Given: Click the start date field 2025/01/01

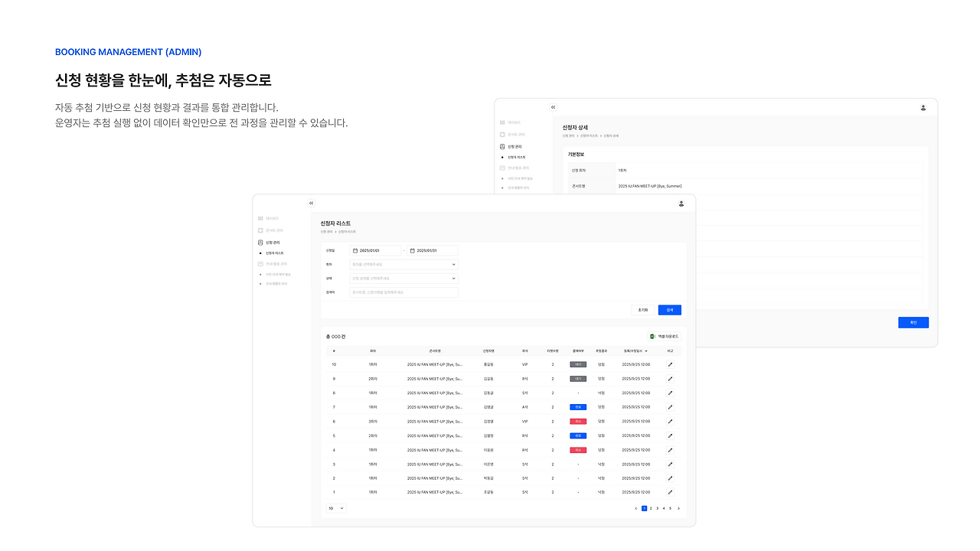Looking at the screenshot, I should pos(376,250).
